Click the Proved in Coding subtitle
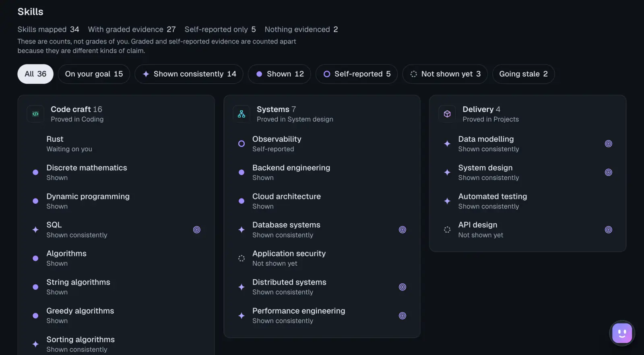This screenshot has width=644, height=355. pyautogui.click(x=77, y=119)
